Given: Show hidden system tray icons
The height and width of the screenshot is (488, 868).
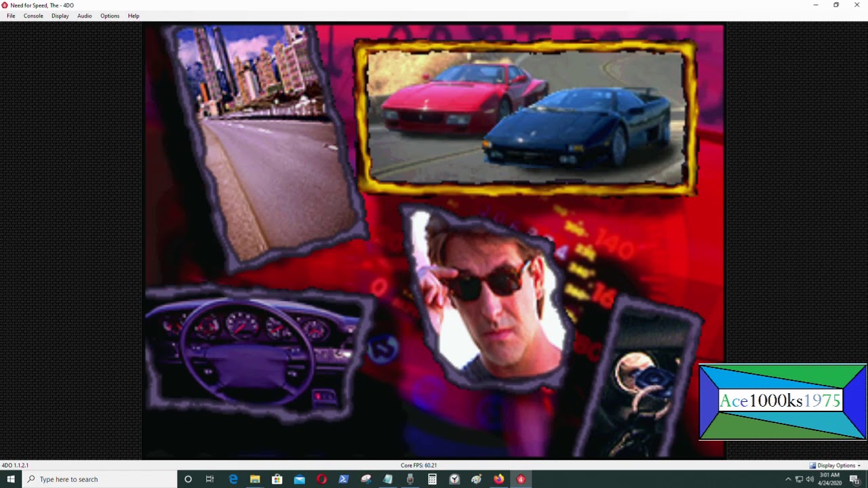Looking at the screenshot, I should pyautogui.click(x=788, y=479).
